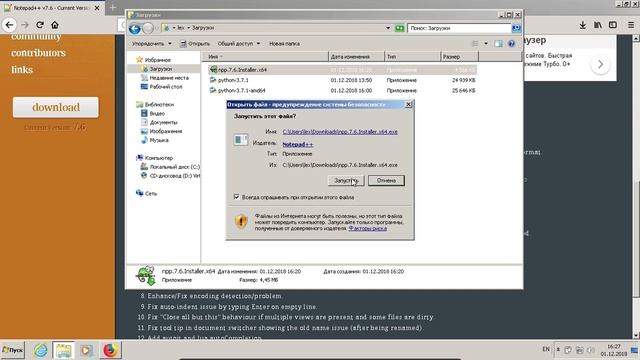Close the Notepad++ v7.6 browser tab
The height and width of the screenshot is (360, 640).
click(97, 8)
